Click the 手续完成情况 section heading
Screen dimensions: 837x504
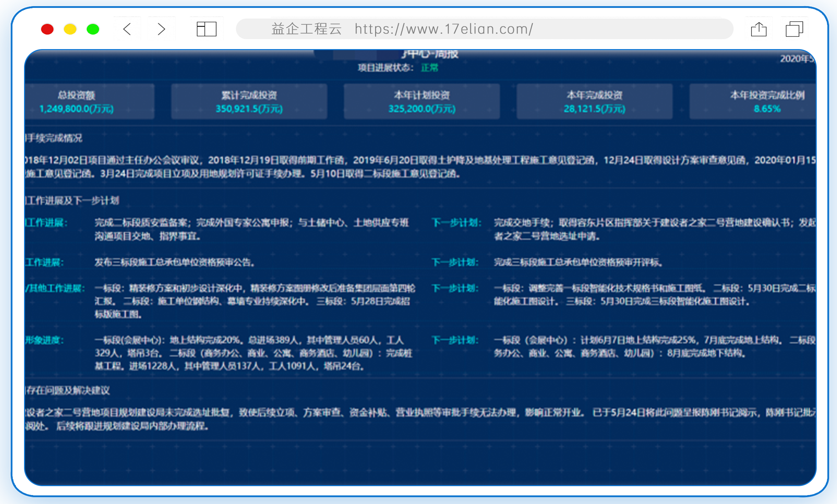54,138
